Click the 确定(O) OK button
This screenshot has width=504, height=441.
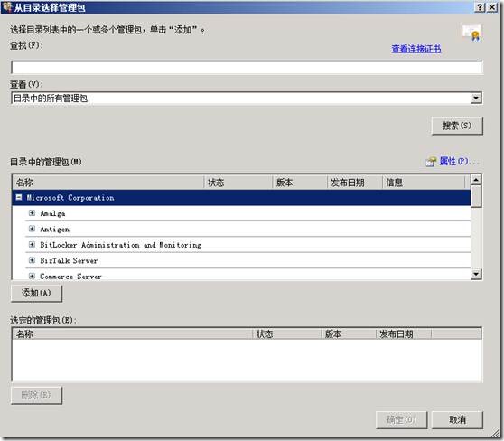pyautogui.click(x=401, y=420)
